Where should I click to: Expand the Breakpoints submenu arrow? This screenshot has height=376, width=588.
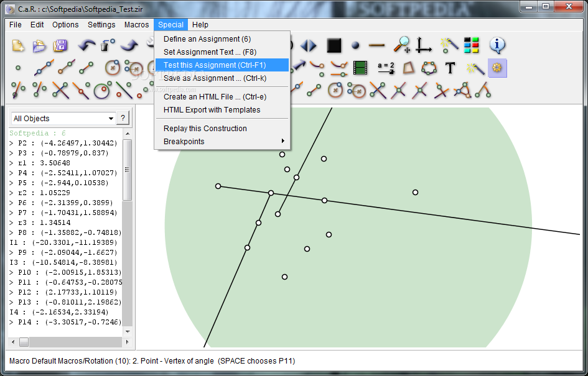(282, 141)
